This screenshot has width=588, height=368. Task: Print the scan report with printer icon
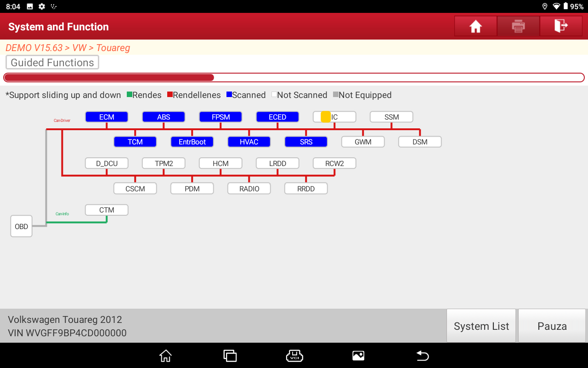pos(518,26)
